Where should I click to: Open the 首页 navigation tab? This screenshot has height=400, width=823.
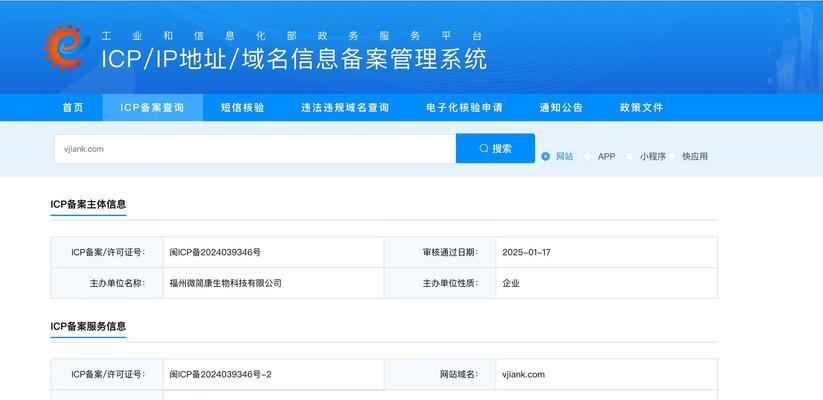[73, 108]
